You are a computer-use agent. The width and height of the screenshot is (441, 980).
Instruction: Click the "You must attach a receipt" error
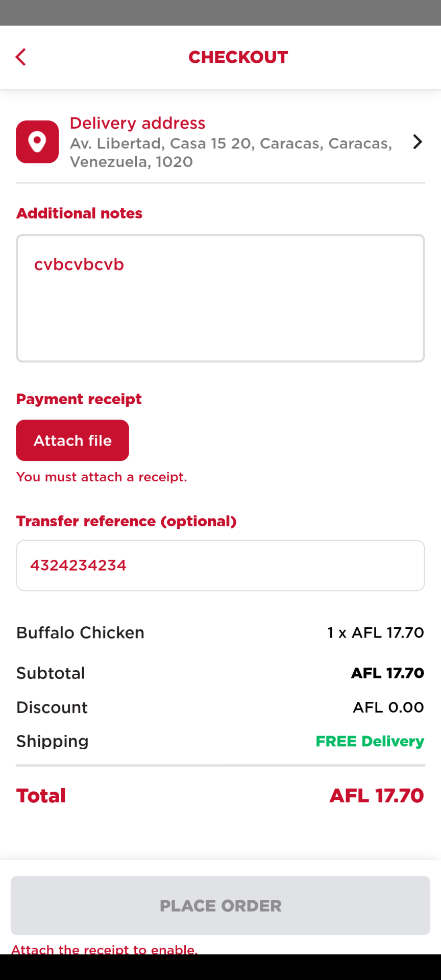coord(102,477)
